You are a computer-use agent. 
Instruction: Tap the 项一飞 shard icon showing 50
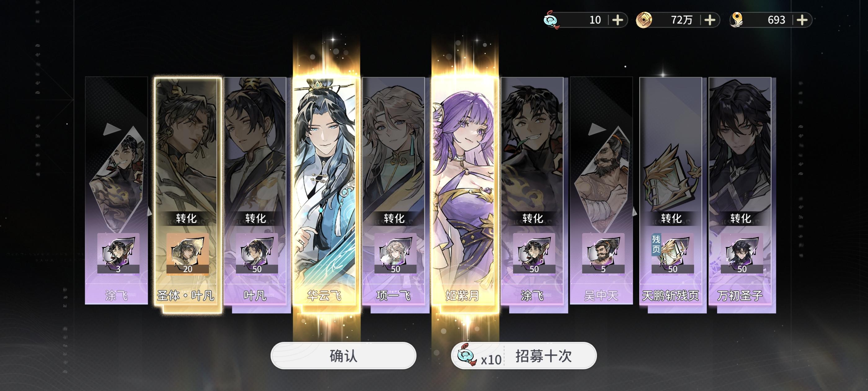point(395,253)
